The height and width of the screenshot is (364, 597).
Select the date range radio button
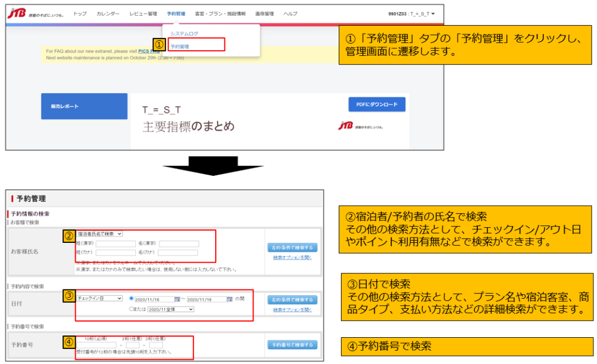(x=131, y=299)
